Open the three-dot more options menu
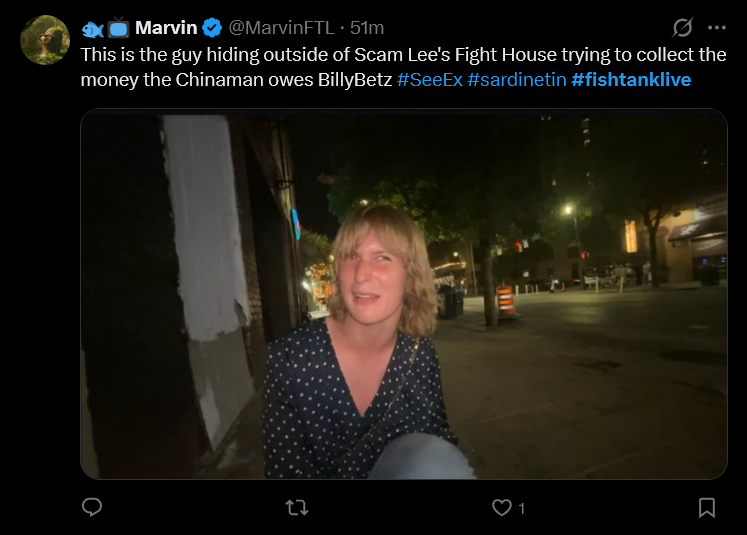Image resolution: width=747 pixels, height=535 pixels. pos(717,28)
